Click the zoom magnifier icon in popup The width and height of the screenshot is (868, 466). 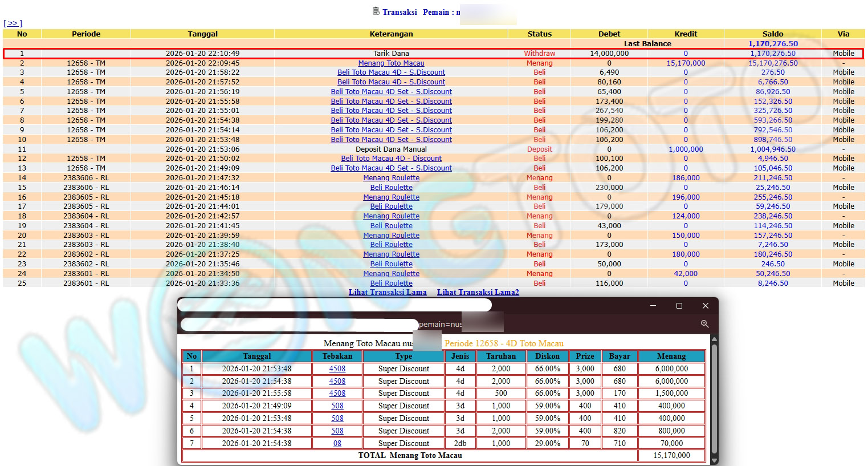click(704, 324)
